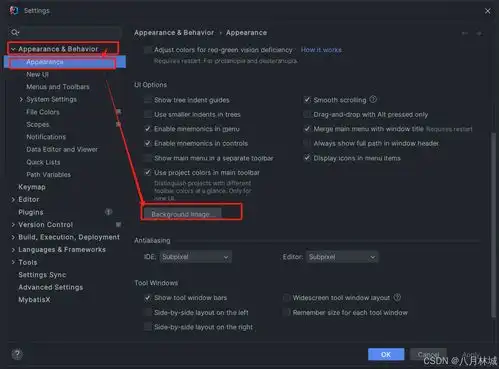Open File Colors settings
The width and height of the screenshot is (499, 369).
click(43, 112)
